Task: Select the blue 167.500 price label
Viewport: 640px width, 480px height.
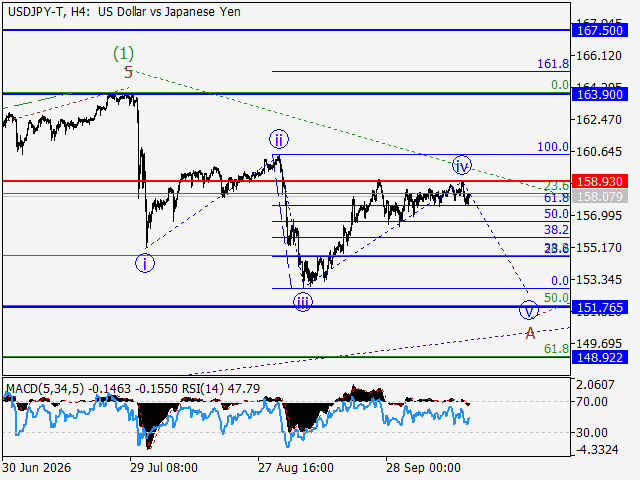Action: coord(599,31)
